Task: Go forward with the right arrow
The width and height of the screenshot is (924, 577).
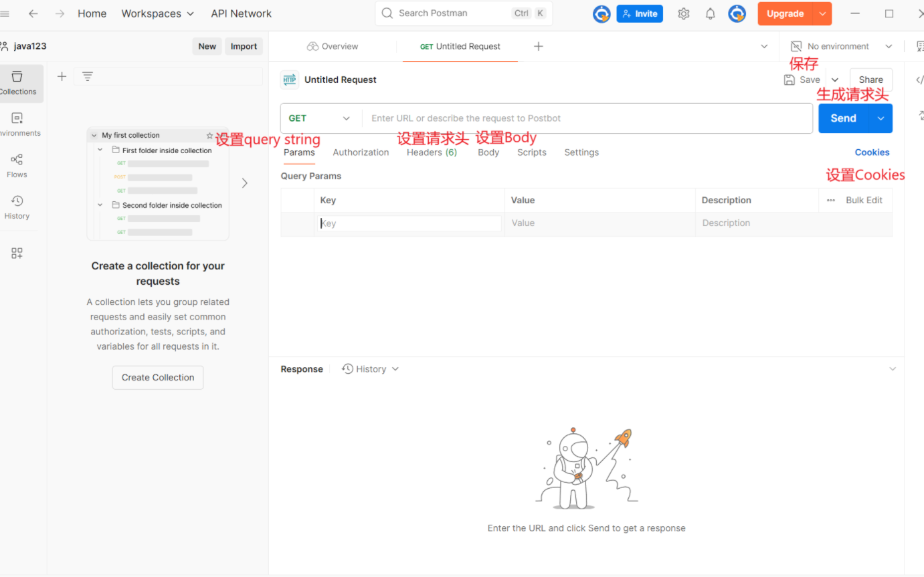Action: (x=60, y=13)
